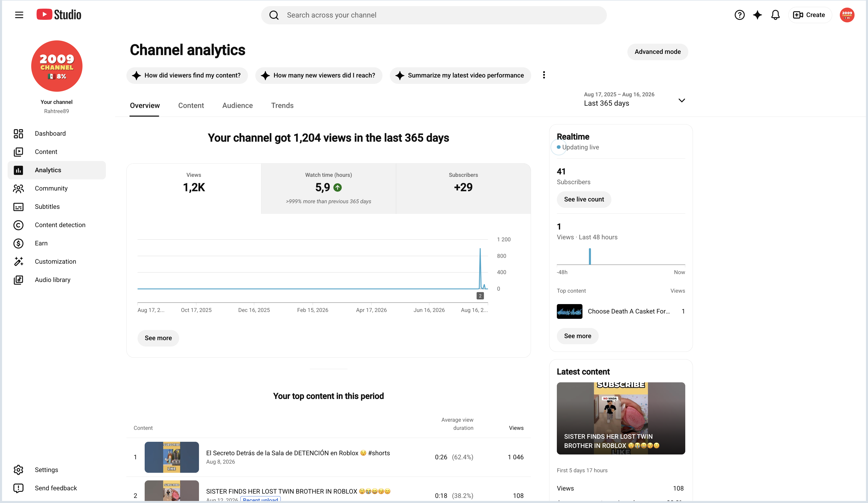The width and height of the screenshot is (868, 503).
Task: Click the 'SISTER FINDS HER LOST TWIN' title in top content
Action: (298, 491)
